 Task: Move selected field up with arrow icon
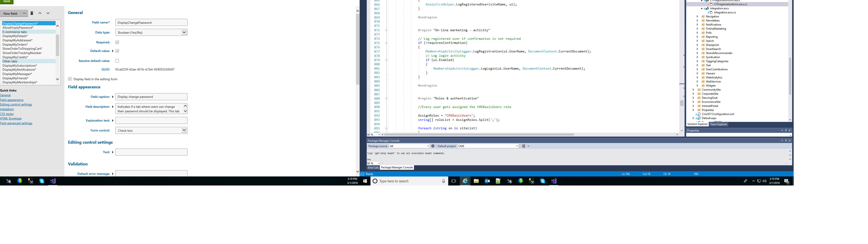40,13
